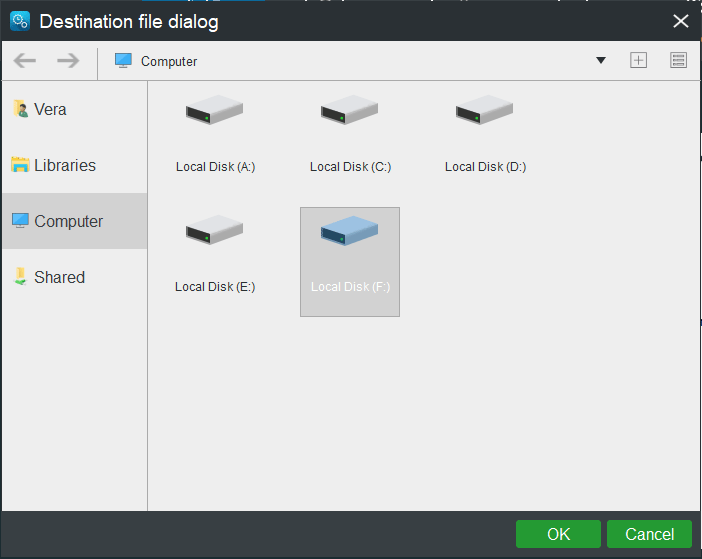Viewport: 702px width, 559px height.
Task: Close the Destination file dialog window
Action: pyautogui.click(x=681, y=21)
